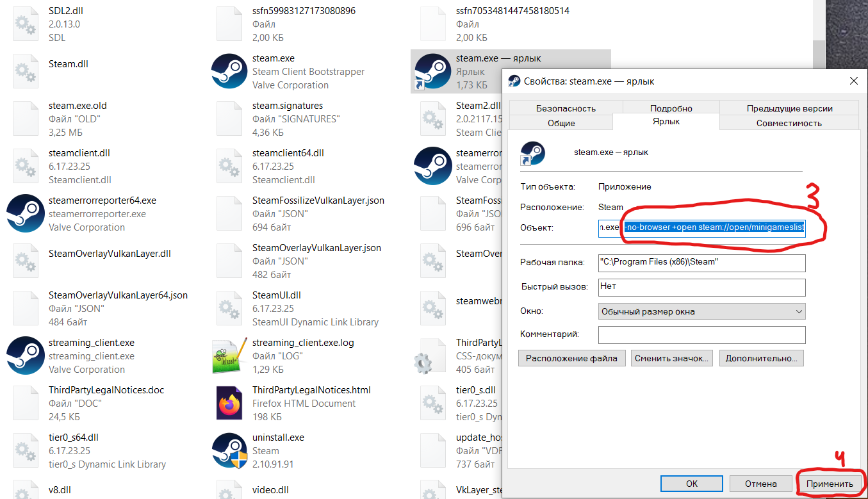868x499 pixels.
Task: Click ThirdPartyLegalNotices.html Firefox icon
Action: 229,403
